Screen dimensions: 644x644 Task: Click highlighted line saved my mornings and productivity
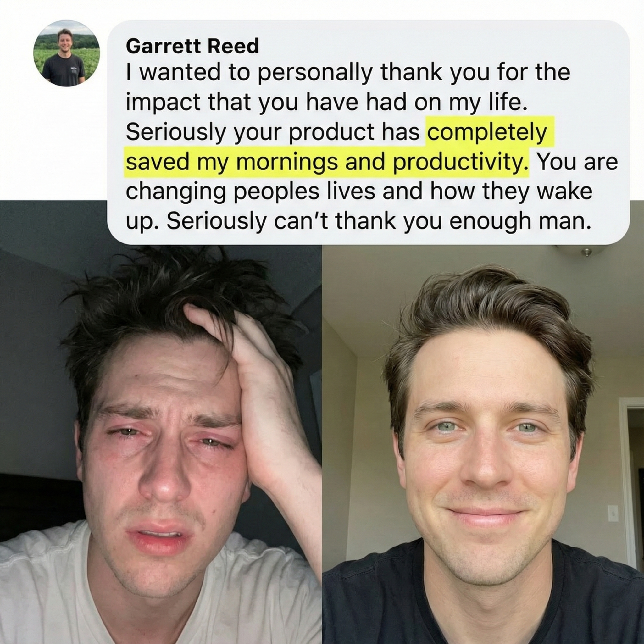pyautogui.click(x=327, y=162)
